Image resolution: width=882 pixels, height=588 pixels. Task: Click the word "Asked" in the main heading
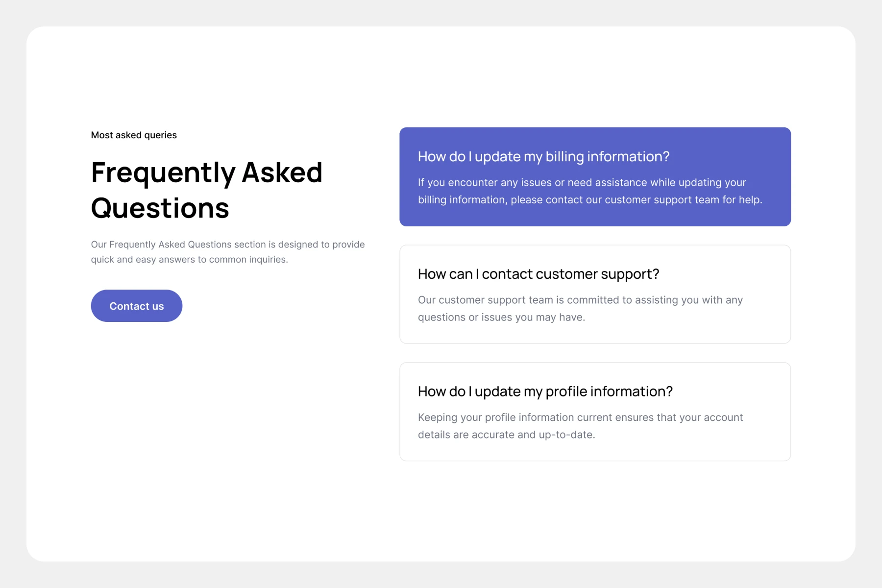(x=282, y=172)
